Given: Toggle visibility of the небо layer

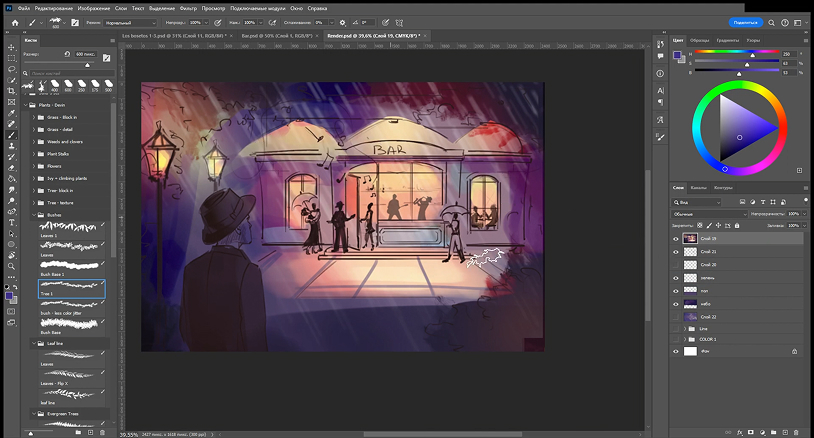Looking at the screenshot, I should point(676,304).
